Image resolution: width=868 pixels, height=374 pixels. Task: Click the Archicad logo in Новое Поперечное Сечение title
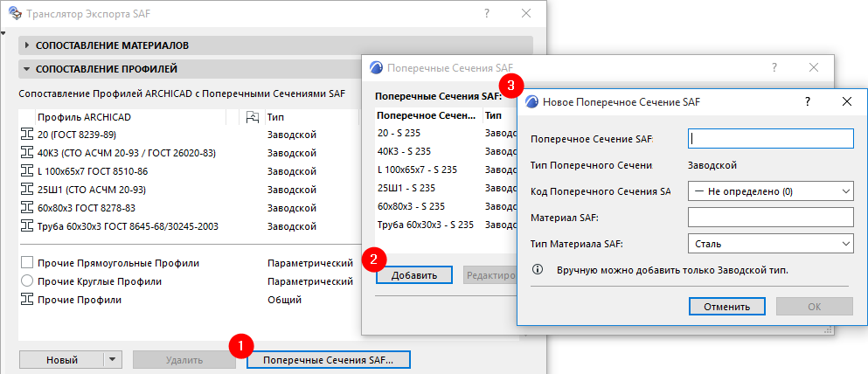(531, 101)
